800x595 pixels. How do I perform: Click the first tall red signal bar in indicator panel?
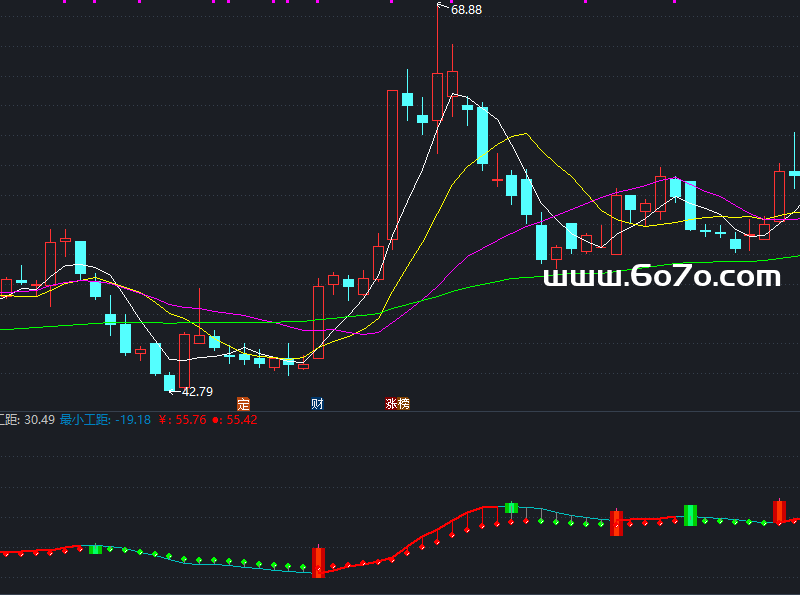[318, 561]
